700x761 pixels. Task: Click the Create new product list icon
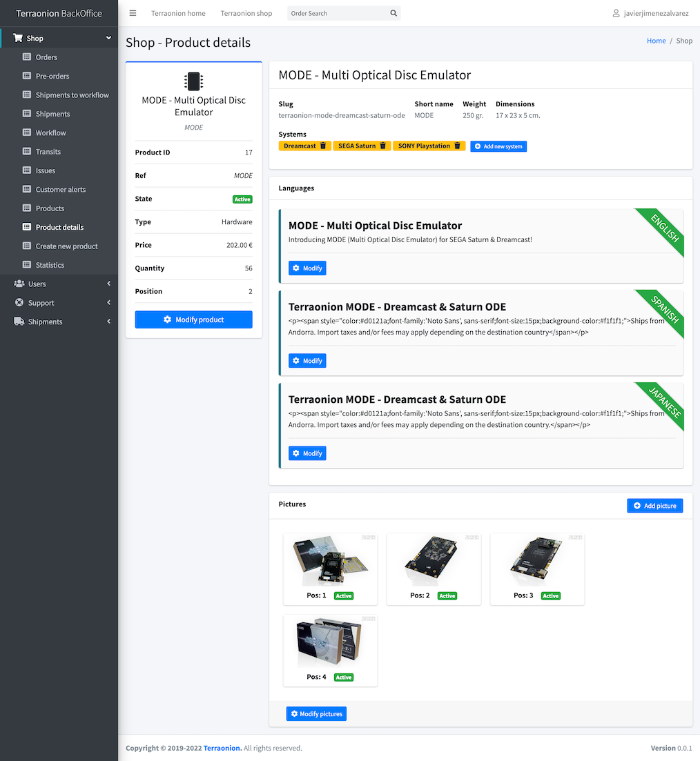[27, 246]
